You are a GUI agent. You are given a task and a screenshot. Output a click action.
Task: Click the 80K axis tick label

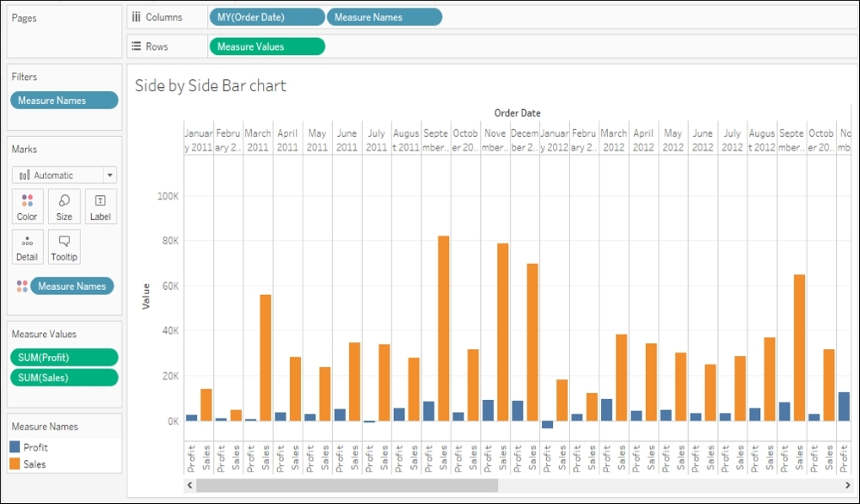(170, 241)
